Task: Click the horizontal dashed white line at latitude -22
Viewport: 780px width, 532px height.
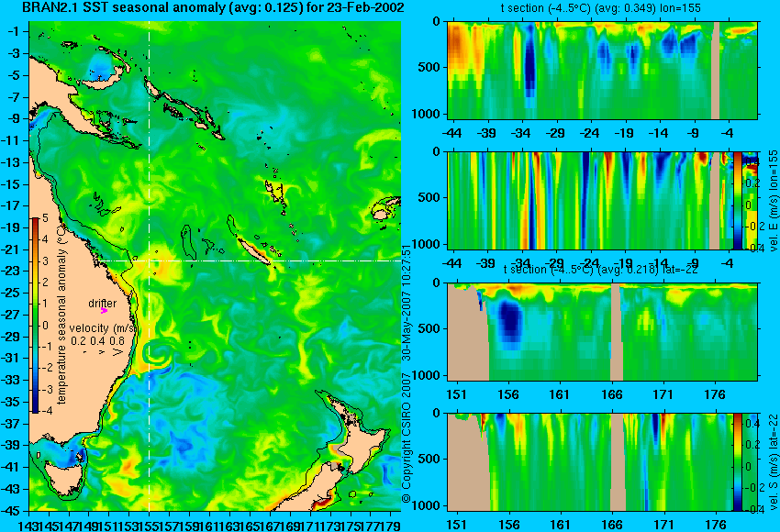Action: coord(251,260)
